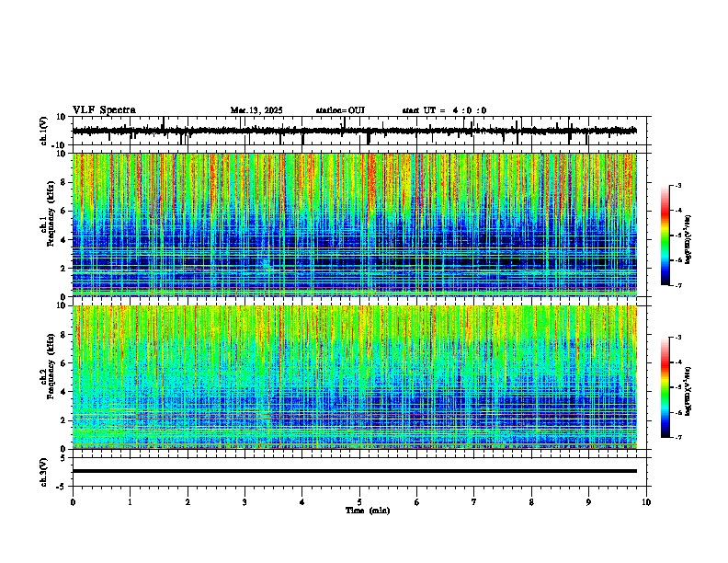Click tick label "9" on the Time axis
The width and height of the screenshot is (728, 563).
(588, 502)
